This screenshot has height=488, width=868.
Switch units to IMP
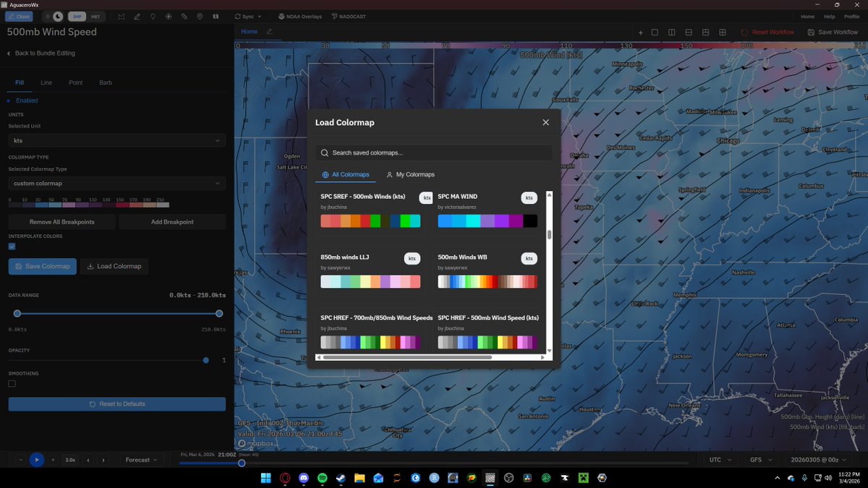click(x=77, y=16)
